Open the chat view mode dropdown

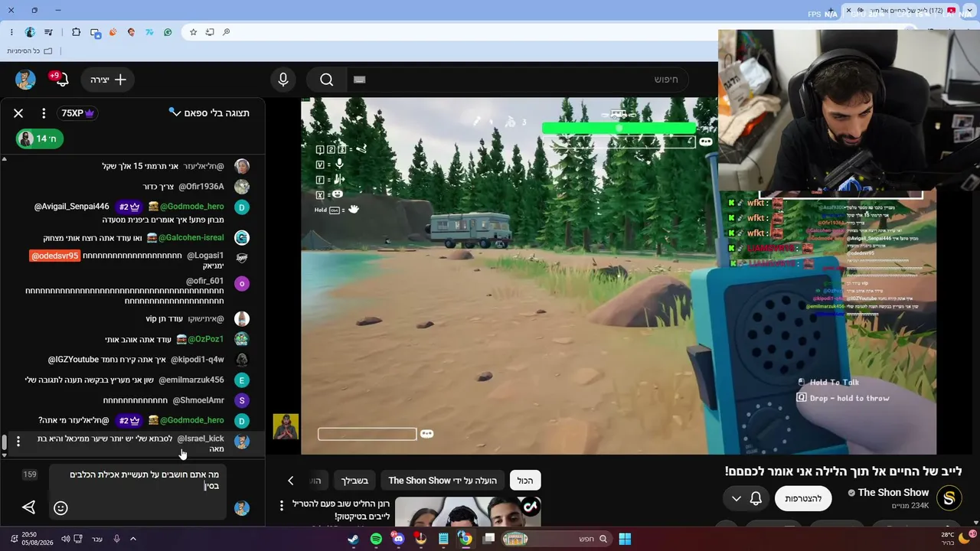pos(209,113)
